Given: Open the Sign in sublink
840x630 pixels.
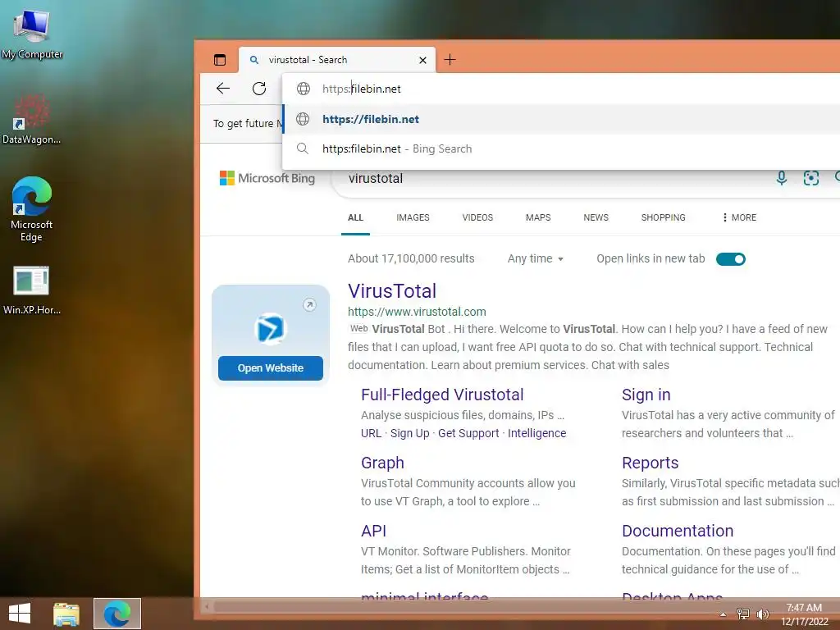Looking at the screenshot, I should coord(646,395).
